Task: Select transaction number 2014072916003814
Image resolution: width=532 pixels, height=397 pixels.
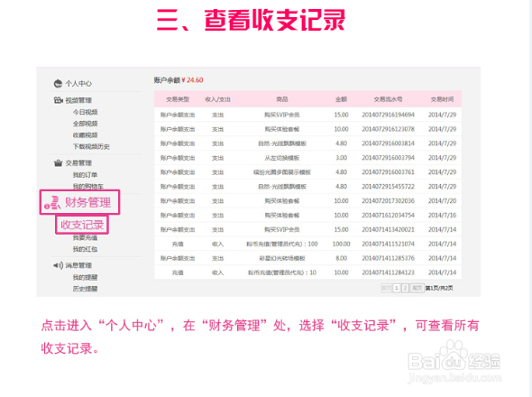Action: click(388, 143)
